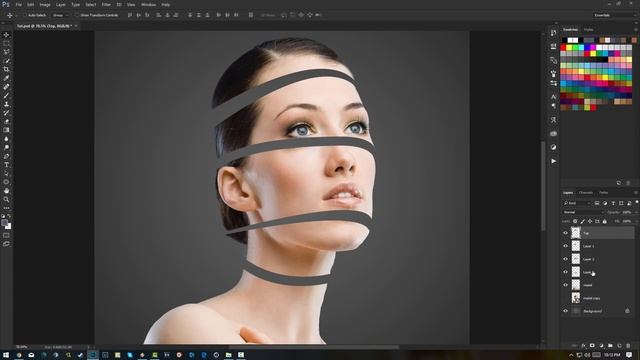Open the layer filter Kind dropdown
This screenshot has height=360, width=640.
pos(577,203)
